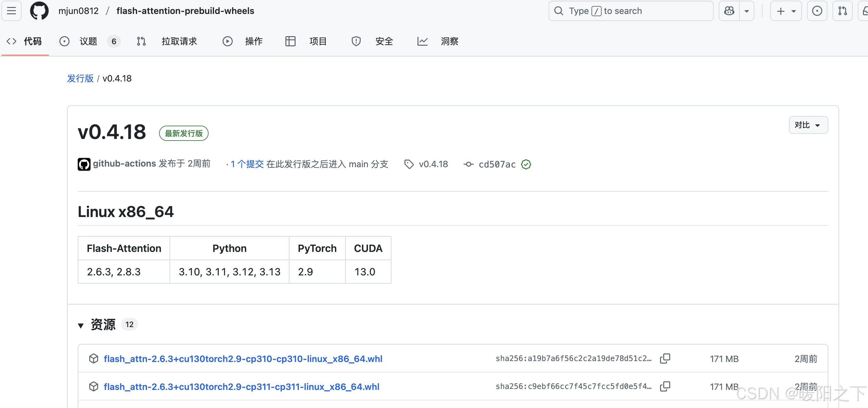Open the plus create-new dropdown

[x=786, y=11]
